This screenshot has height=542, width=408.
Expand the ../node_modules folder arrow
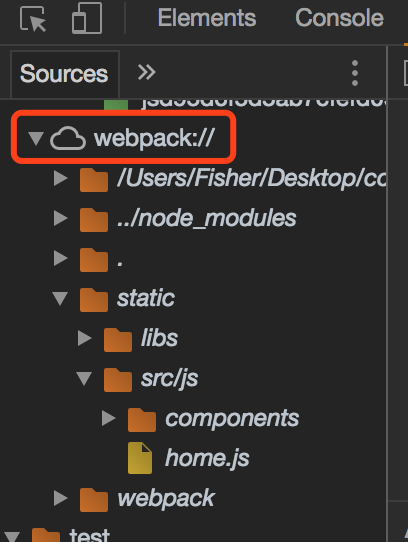click(x=61, y=218)
